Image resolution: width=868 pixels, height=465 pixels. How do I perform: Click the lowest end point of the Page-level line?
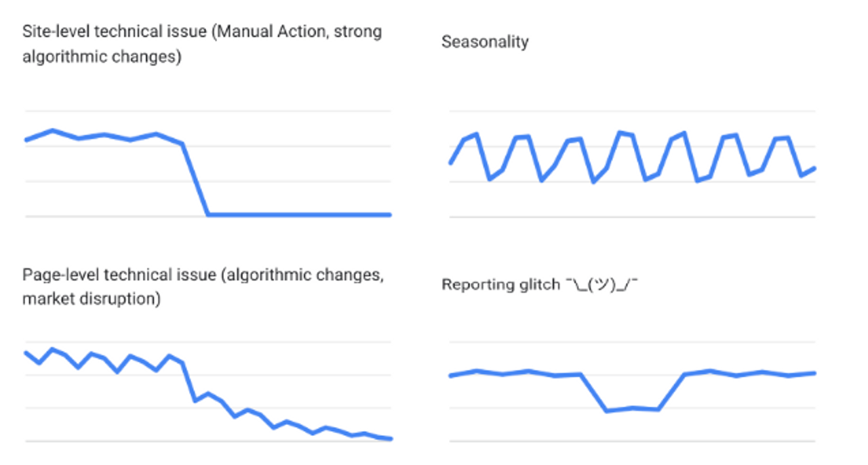pyautogui.click(x=390, y=439)
